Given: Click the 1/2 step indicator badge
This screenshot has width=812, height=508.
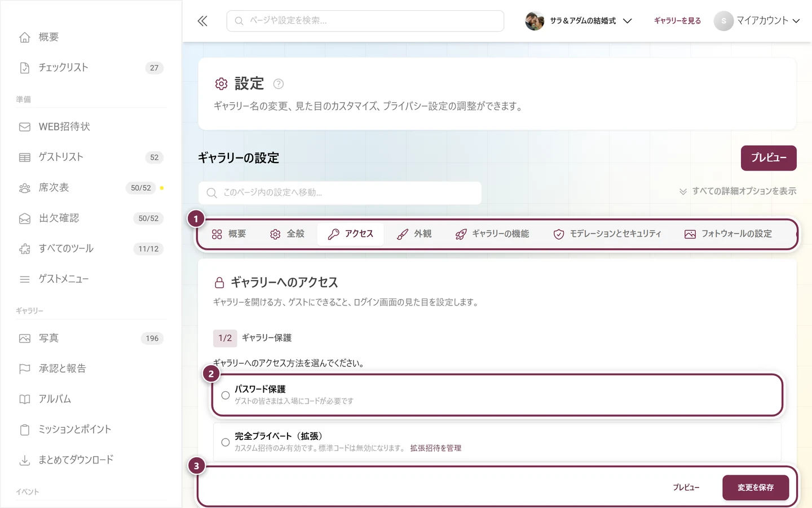Looking at the screenshot, I should [225, 338].
